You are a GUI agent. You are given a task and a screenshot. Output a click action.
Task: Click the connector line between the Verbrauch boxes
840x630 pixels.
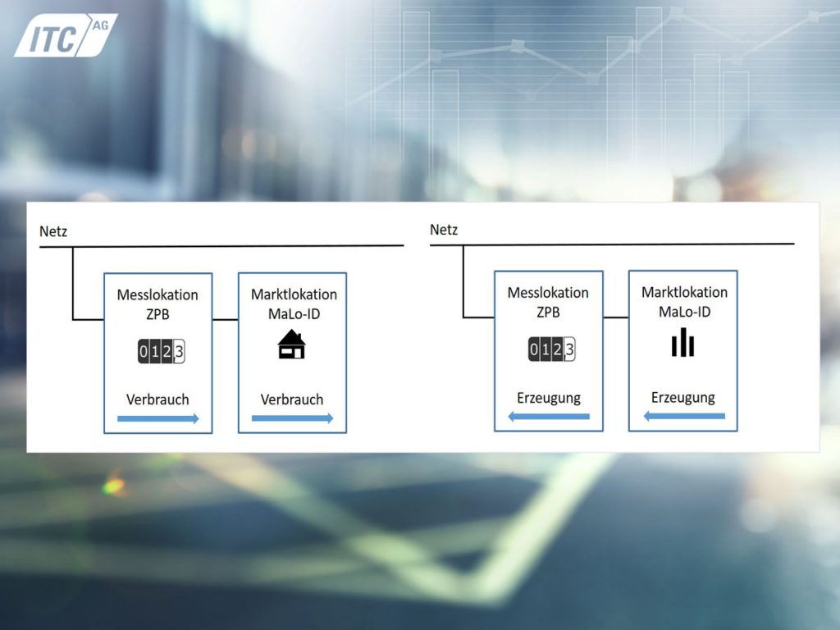[x=226, y=318]
